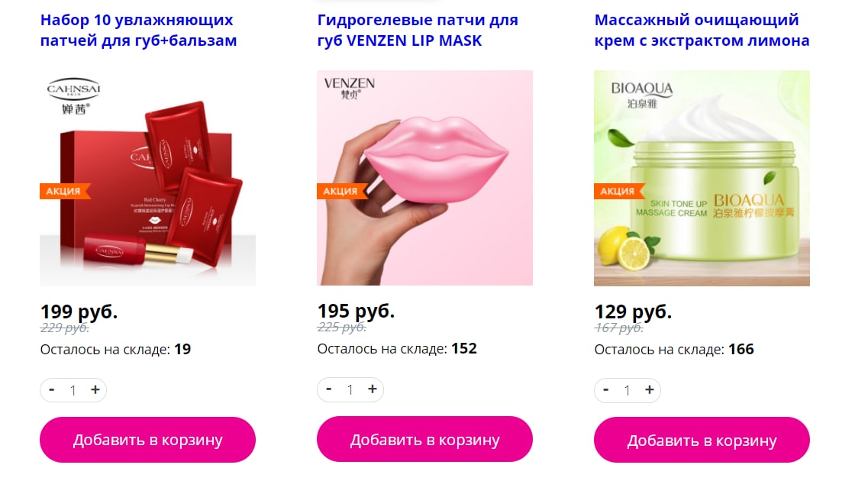Open the 'Массажный очищающий крем' title link
Viewport: 868px width, 481px height.
click(702, 30)
